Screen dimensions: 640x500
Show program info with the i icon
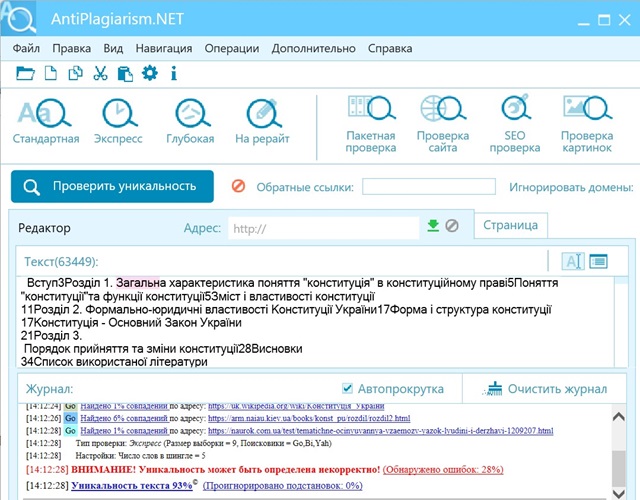[174, 73]
